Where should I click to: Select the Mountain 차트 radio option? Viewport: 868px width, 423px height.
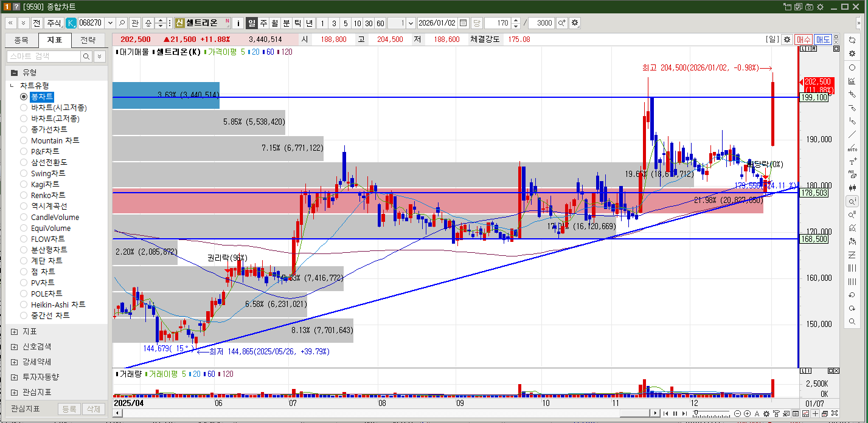24,140
